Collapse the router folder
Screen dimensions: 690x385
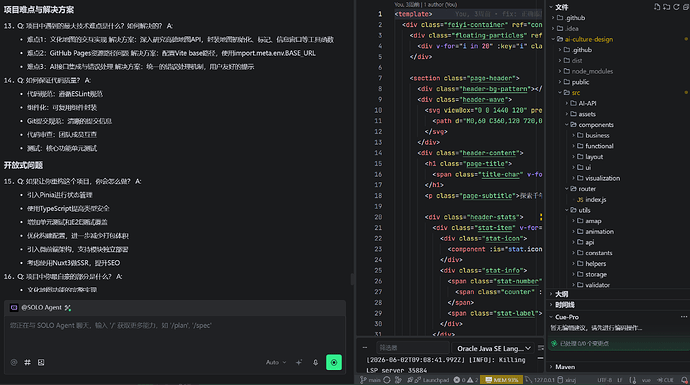pyautogui.click(x=618, y=188)
